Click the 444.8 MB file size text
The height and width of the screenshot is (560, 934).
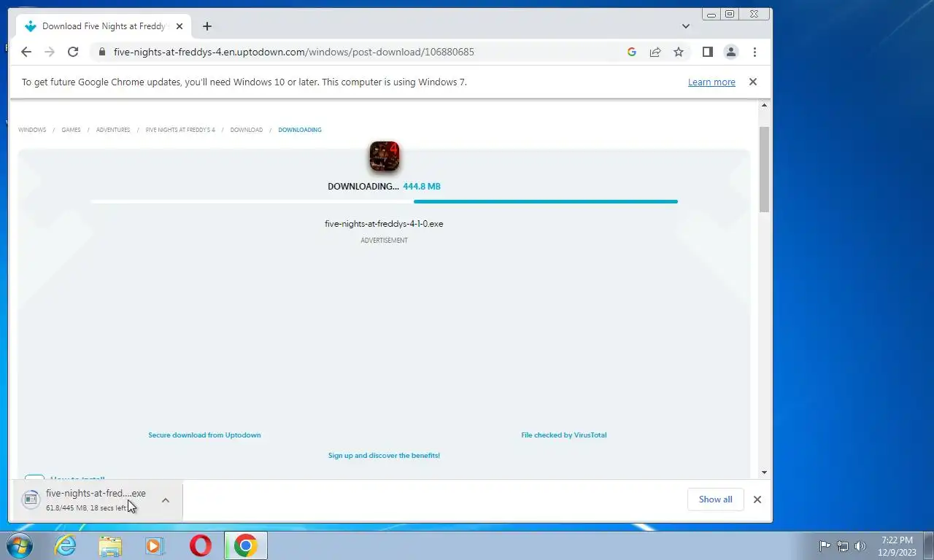422,187
